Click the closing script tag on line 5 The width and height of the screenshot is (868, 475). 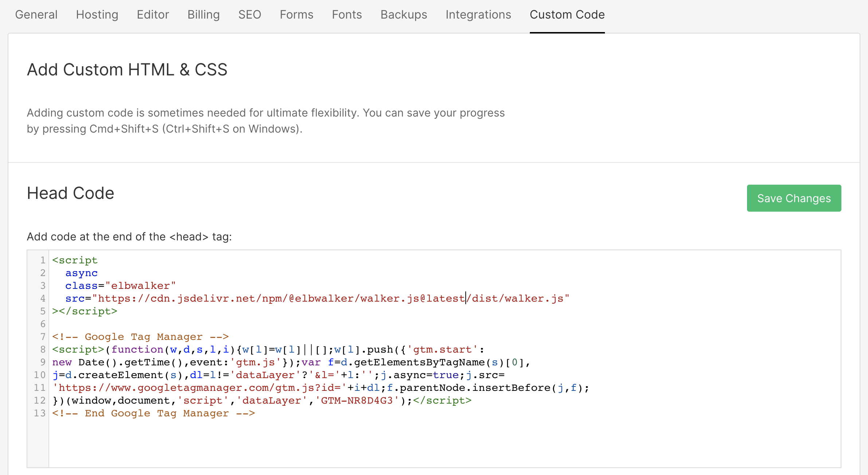pyautogui.click(x=84, y=311)
